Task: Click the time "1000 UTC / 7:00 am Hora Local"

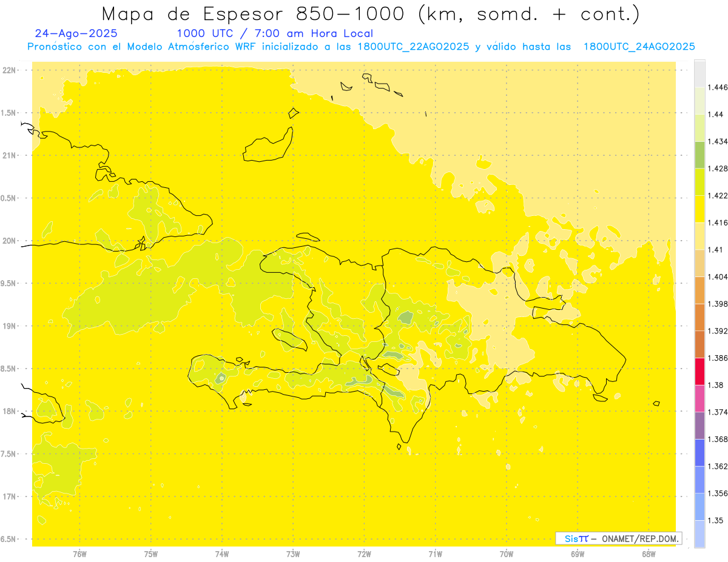Action: 275,33
